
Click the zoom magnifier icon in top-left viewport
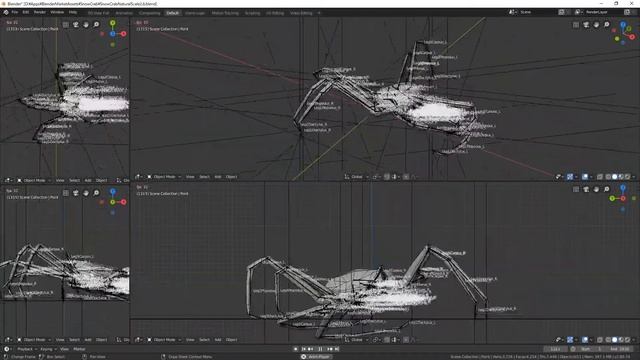pyautogui.click(x=96, y=25)
